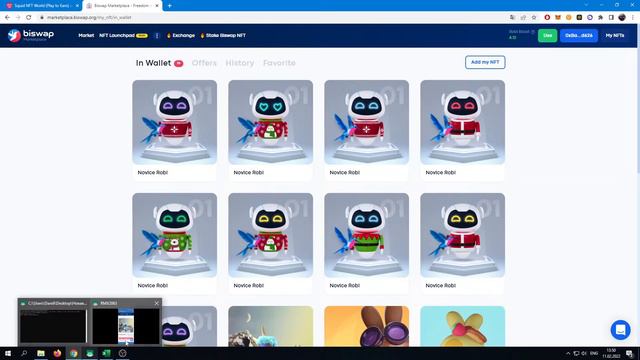Open the chat support bubble
The width and height of the screenshot is (640, 360).
(620, 329)
